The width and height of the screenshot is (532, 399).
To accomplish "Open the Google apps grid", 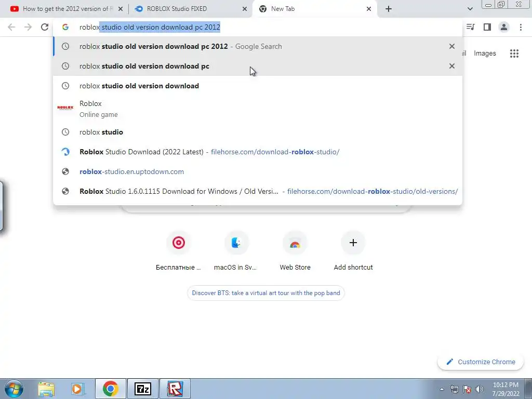I will (x=514, y=54).
